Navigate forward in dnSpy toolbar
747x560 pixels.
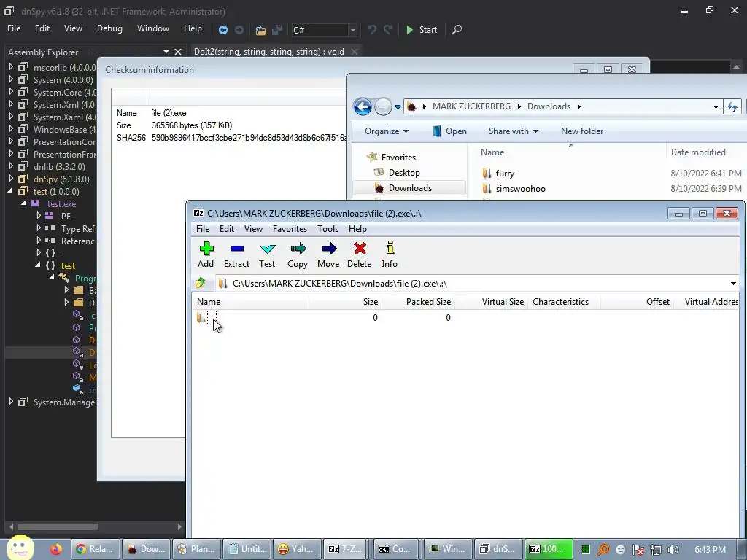click(x=239, y=30)
